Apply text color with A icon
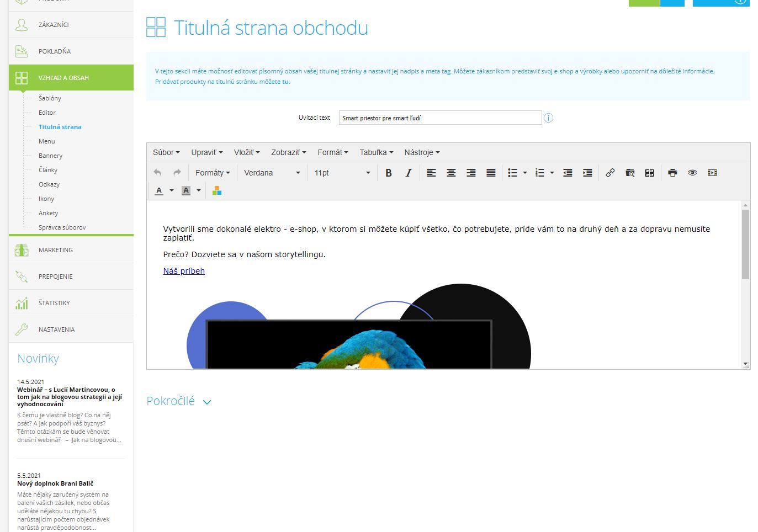758x532 pixels. pos(159,190)
